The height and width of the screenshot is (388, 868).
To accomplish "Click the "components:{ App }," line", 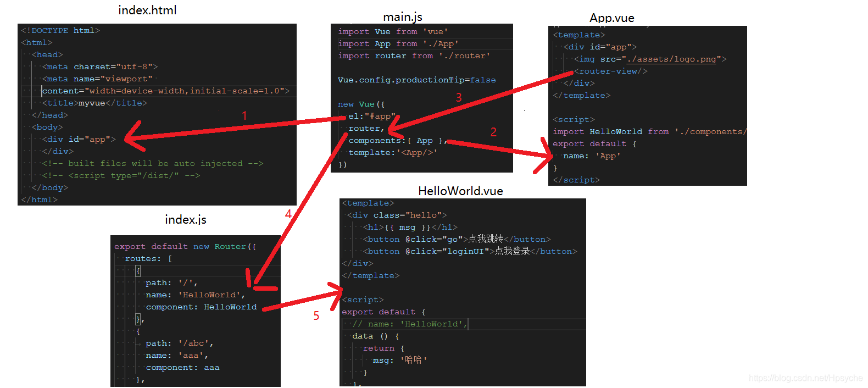I will 398,141.
